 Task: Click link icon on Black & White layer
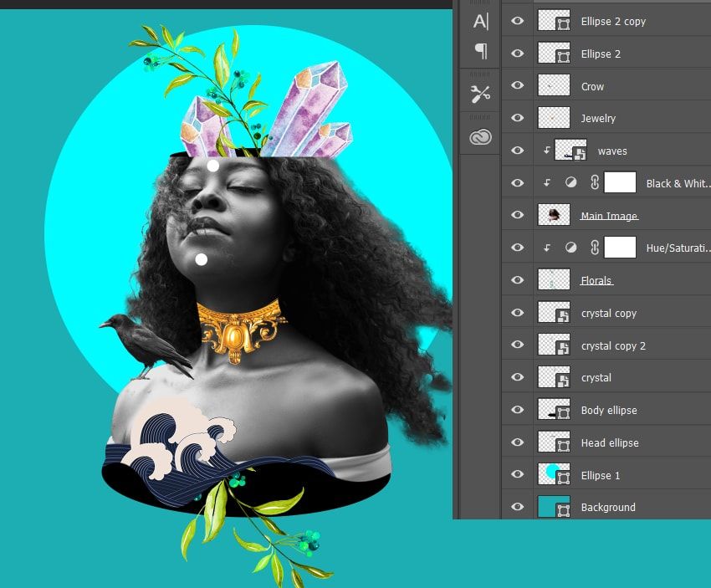593,183
